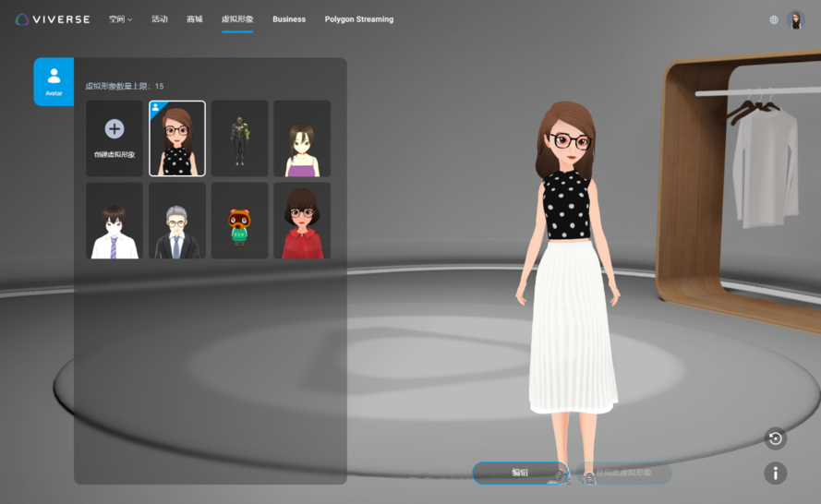This screenshot has height=504, width=821.
Task: Open the 空间 dropdown menu
Action: click(120, 19)
